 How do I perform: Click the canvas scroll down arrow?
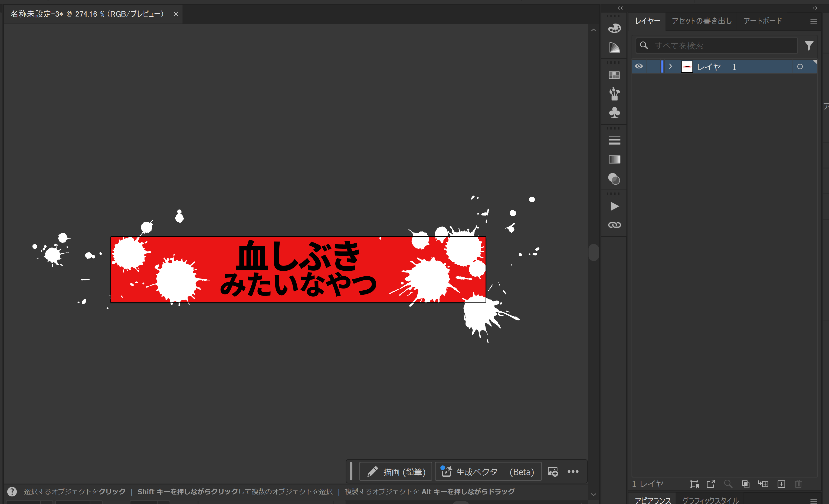click(x=594, y=495)
